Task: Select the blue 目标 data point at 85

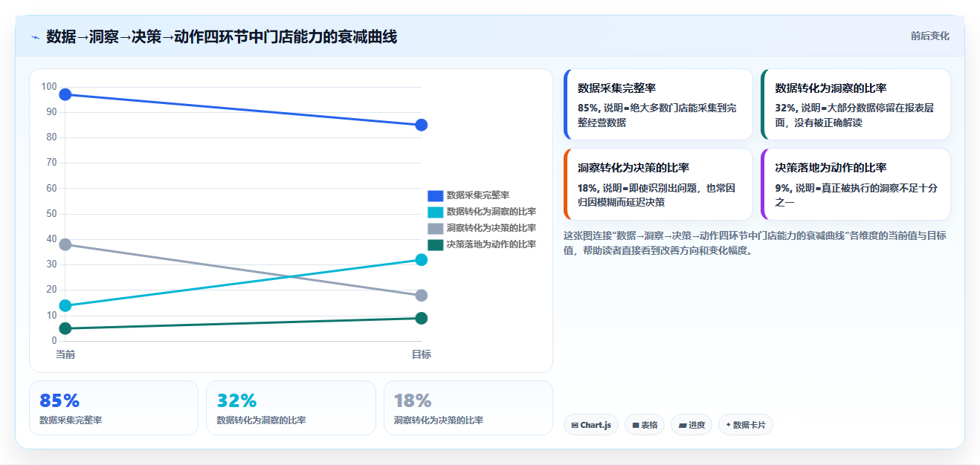Action: [422, 125]
